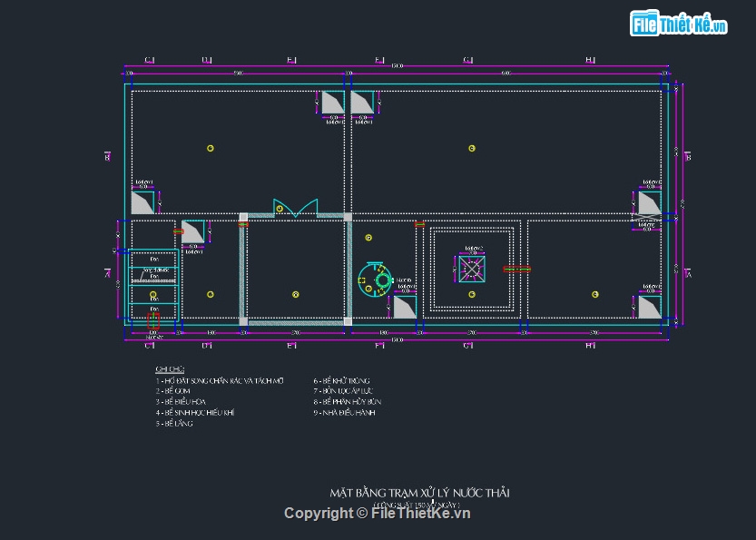The image size is (756, 540).
Task: Select legend entry 9 - NHÀ ĐIỀU HÀNH
Action: (345, 412)
